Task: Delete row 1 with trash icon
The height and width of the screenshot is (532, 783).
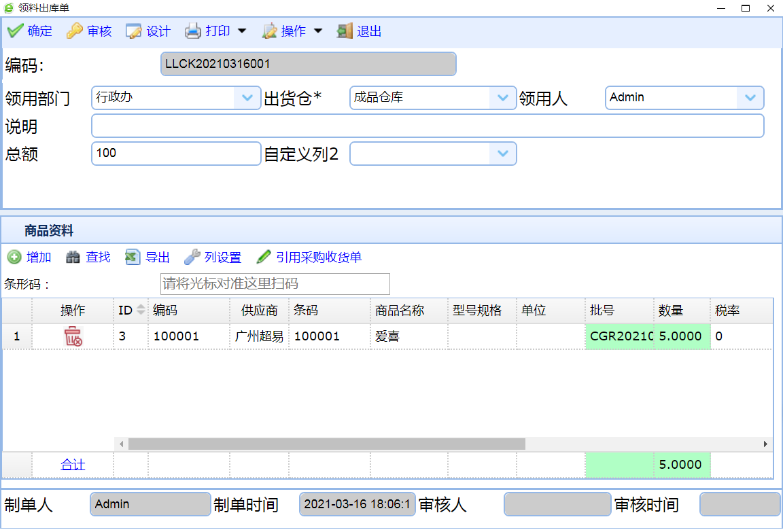Action: tap(73, 336)
